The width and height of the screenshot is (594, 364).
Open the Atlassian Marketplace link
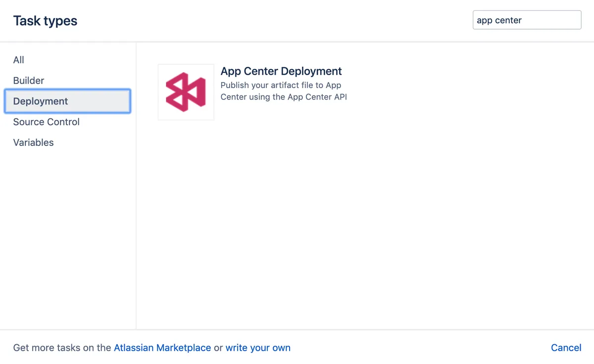(x=162, y=348)
